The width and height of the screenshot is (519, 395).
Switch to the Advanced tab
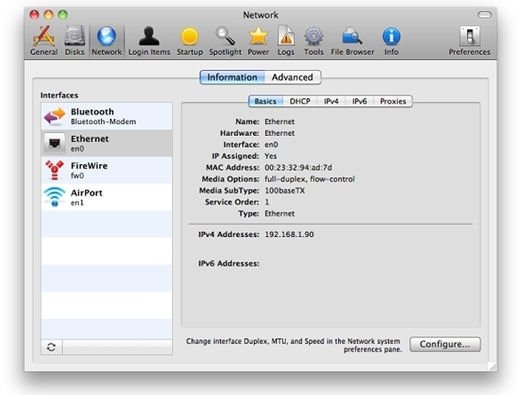click(x=293, y=77)
